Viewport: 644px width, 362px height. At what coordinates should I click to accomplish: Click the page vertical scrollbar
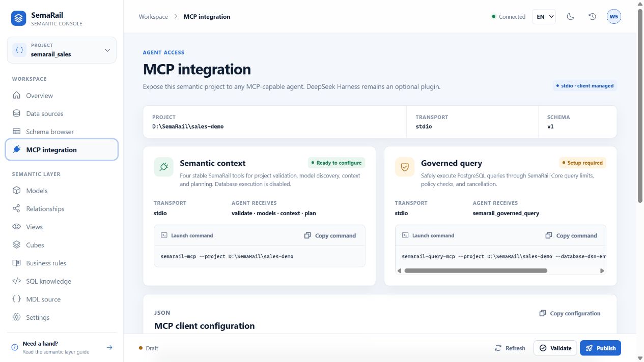pyautogui.click(x=640, y=106)
